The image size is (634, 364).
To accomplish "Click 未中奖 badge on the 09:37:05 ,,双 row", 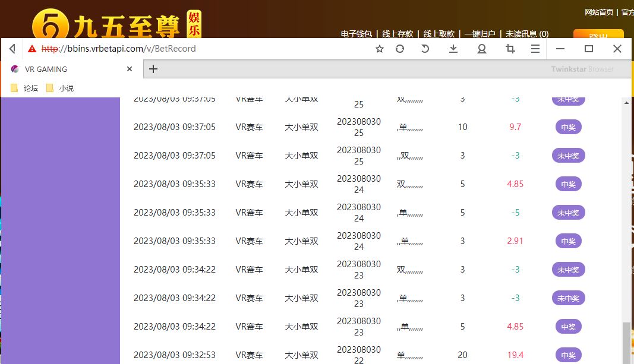I will click(x=569, y=156).
